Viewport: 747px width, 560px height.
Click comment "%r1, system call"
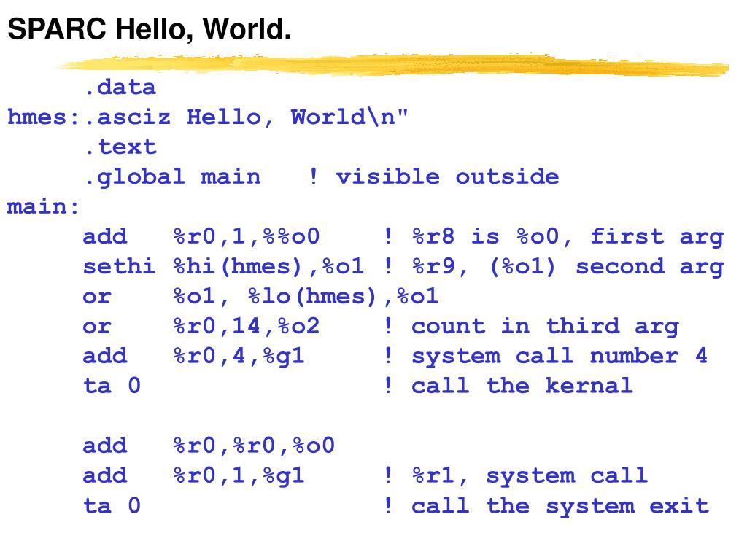click(x=530, y=476)
